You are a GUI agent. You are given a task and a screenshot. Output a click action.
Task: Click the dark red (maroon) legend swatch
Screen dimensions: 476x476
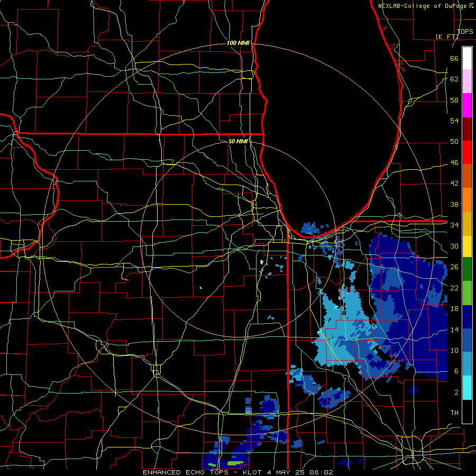pos(467,129)
